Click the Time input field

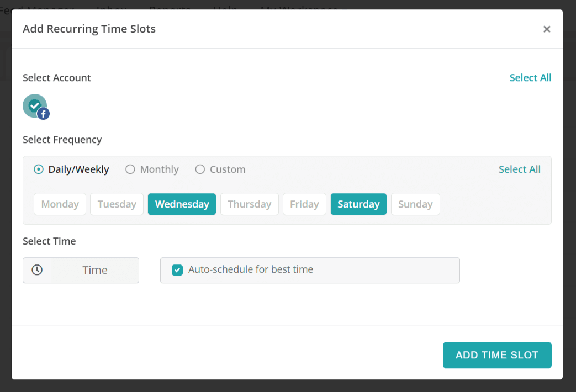pyautogui.click(x=95, y=270)
